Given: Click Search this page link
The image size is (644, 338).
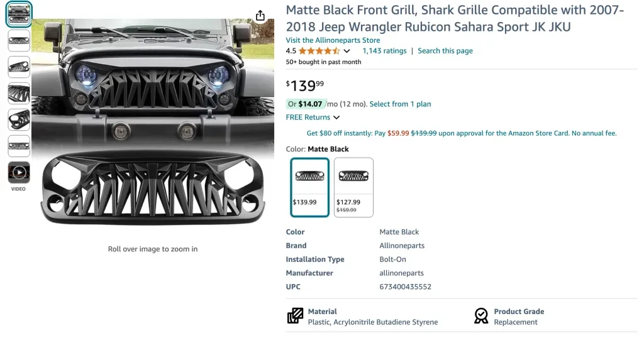Looking at the screenshot, I should pos(445,51).
